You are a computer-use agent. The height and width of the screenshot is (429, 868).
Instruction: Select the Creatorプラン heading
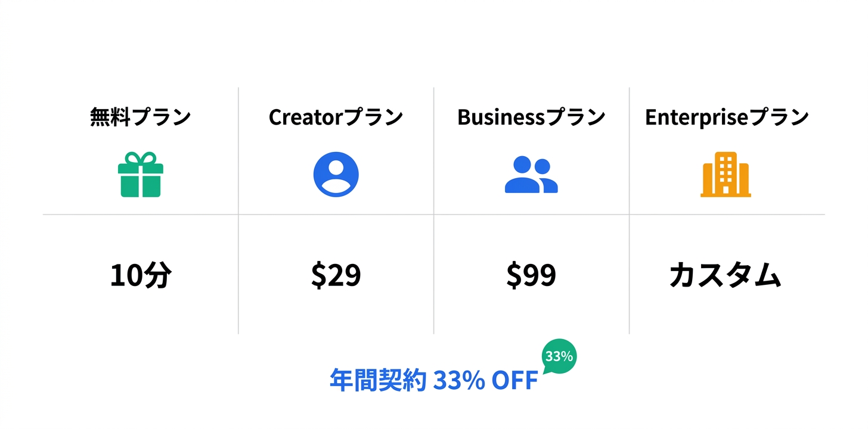pos(336,117)
